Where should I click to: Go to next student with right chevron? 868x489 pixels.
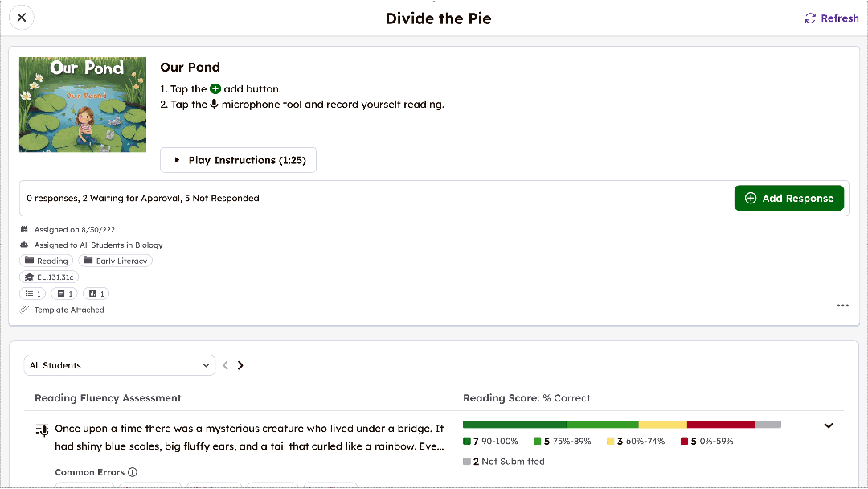click(240, 365)
